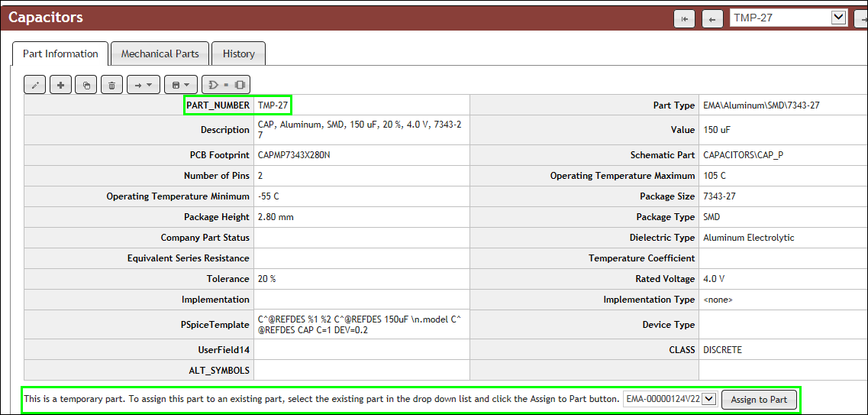868x415 pixels.
Task: Open the Mechanical Parts tab
Action: pyautogui.click(x=160, y=53)
